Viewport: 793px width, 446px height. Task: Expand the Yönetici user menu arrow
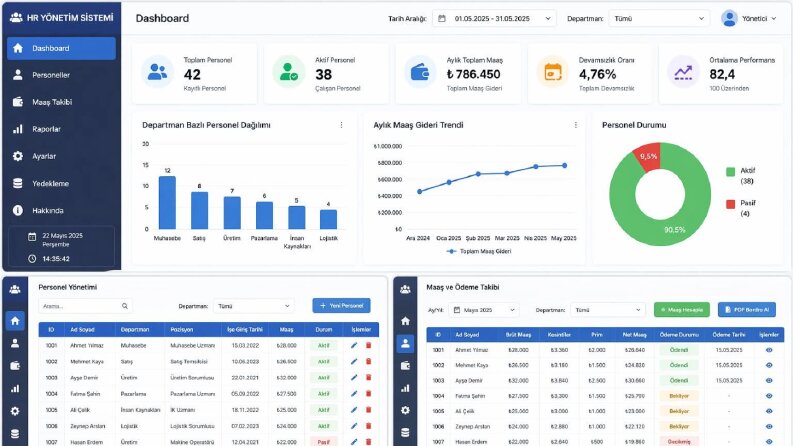coord(774,19)
